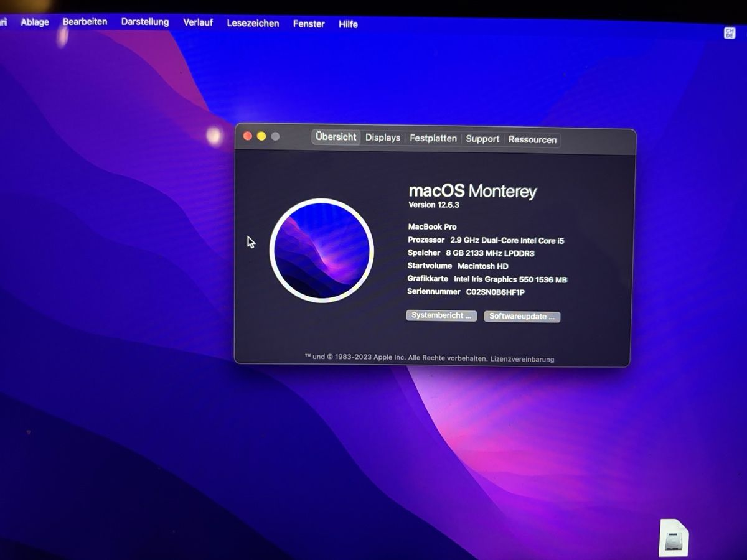Close the About This Mac window

tap(247, 136)
